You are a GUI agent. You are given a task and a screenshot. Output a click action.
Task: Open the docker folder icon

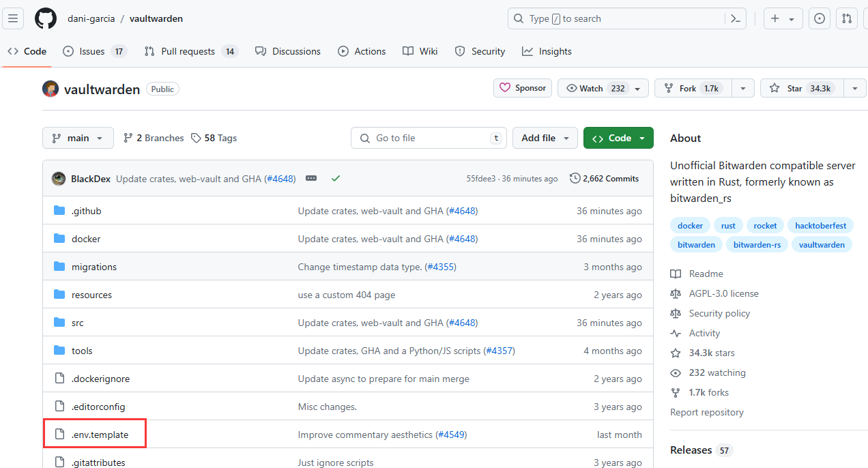(x=59, y=239)
